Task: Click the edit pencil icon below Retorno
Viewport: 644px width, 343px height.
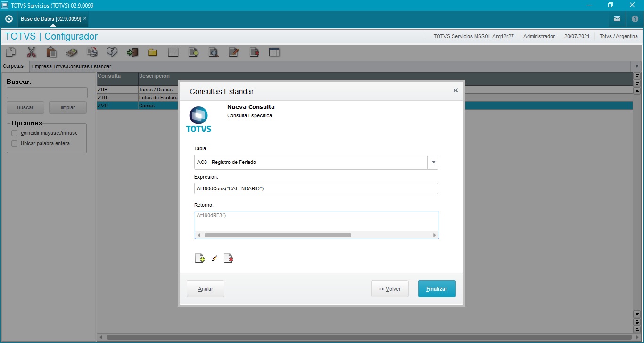Action: tap(215, 258)
